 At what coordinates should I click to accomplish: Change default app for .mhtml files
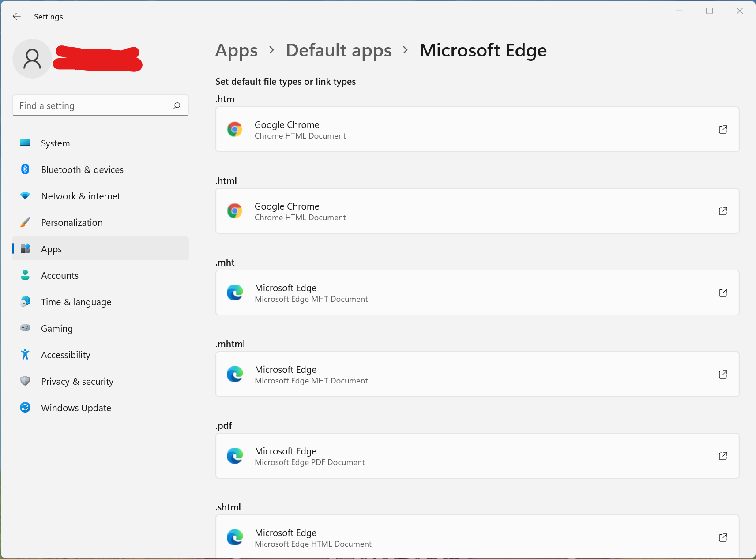pos(477,374)
